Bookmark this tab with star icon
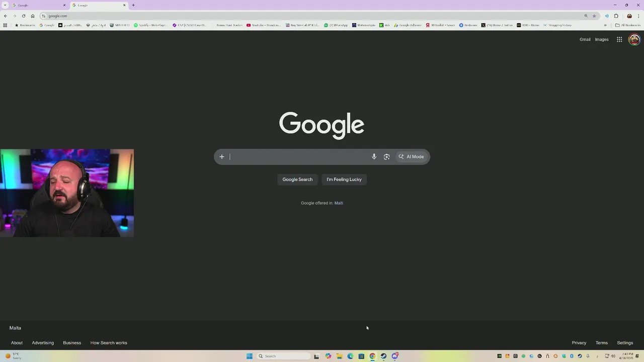The width and height of the screenshot is (644, 362). (x=594, y=16)
